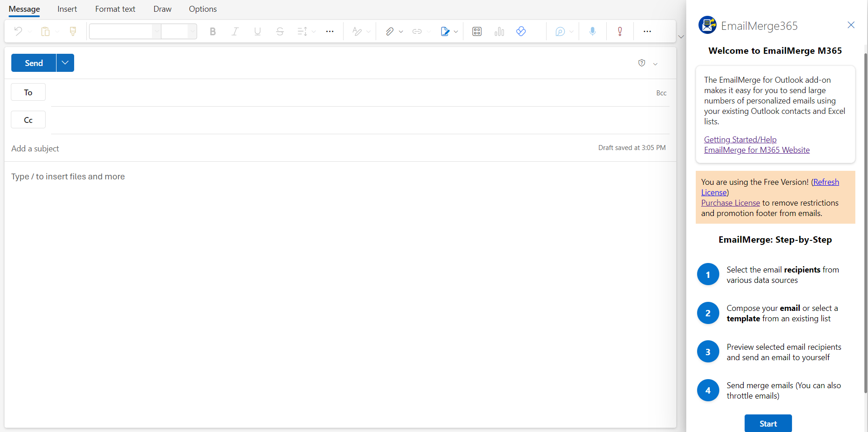This screenshot has width=868, height=432.
Task: Open the Apps grid icon
Action: (477, 31)
